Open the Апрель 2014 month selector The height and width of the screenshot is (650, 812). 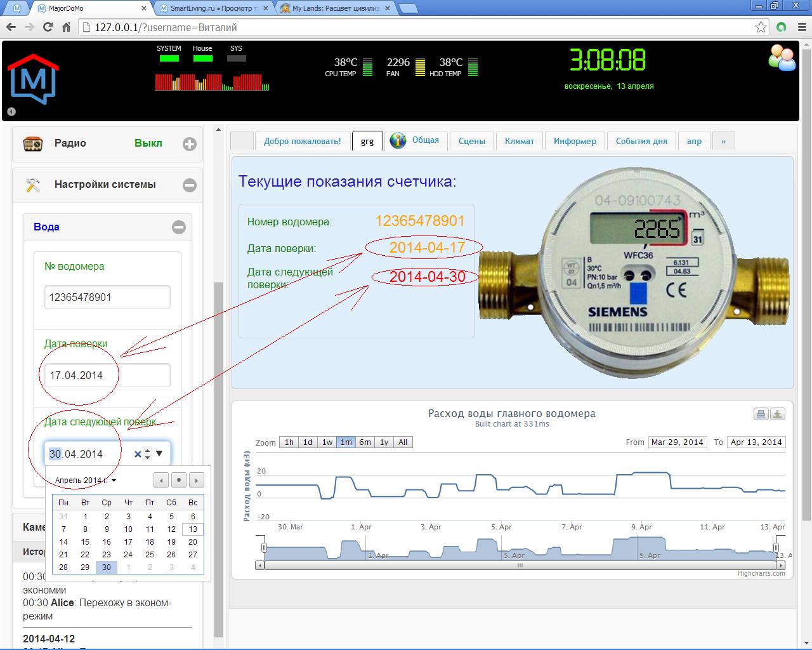pyautogui.click(x=86, y=481)
